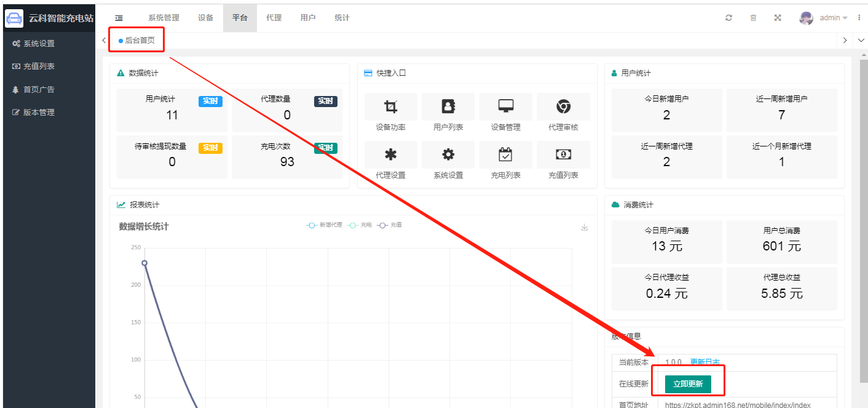Click the 云科智能充电站 logo icon
This screenshot has height=408, width=868.
click(14, 18)
